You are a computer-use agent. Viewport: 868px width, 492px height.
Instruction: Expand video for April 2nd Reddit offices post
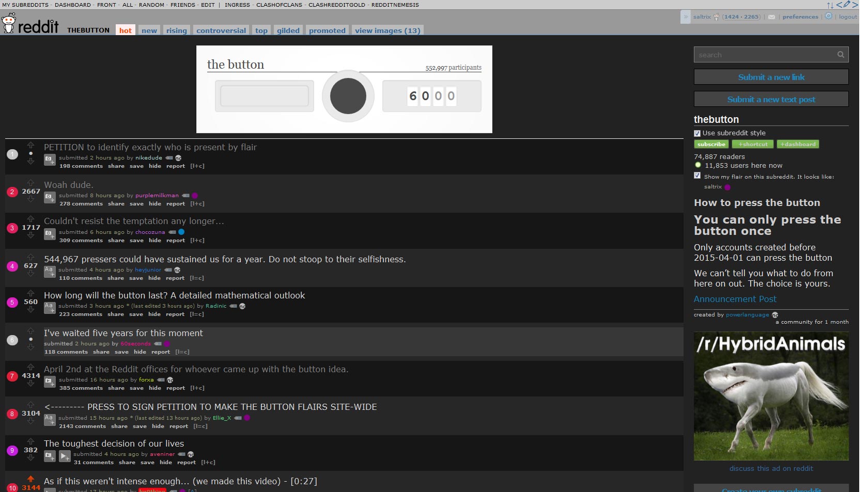[50, 382]
